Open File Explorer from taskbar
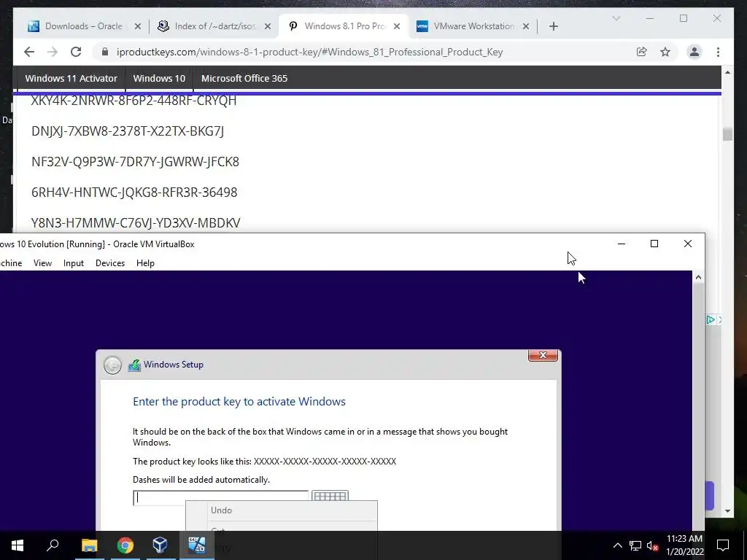The height and width of the screenshot is (560, 747). click(89, 545)
